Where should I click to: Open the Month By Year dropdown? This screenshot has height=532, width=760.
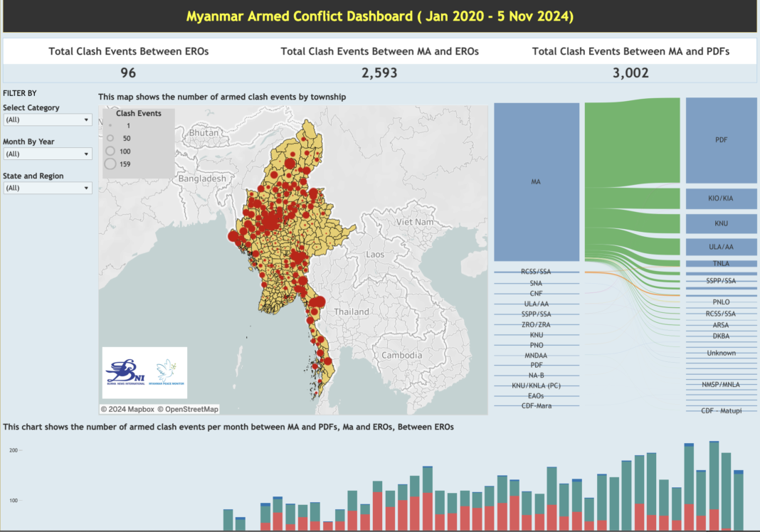[x=47, y=154]
